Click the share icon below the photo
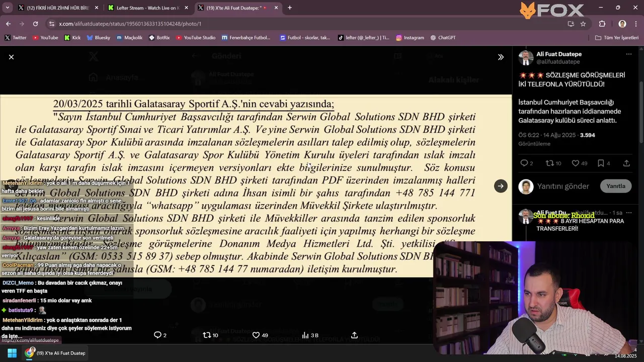 [x=354, y=335]
